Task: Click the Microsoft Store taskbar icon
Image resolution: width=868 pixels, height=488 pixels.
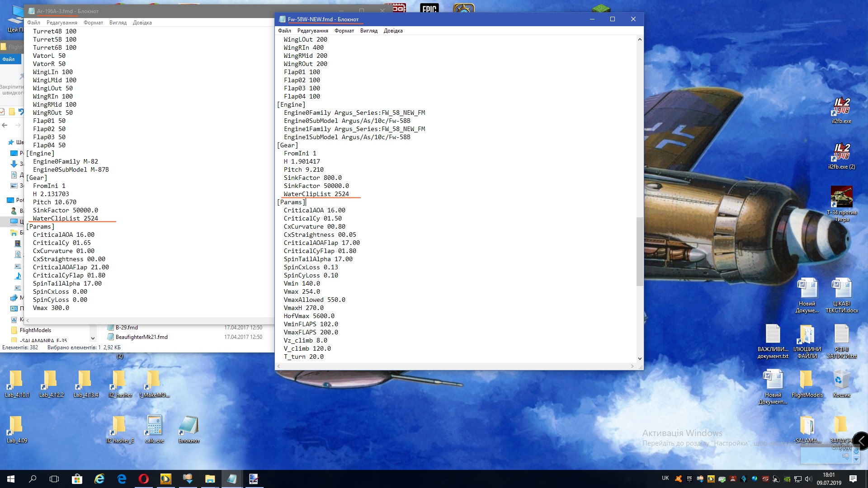Action: coord(77,479)
